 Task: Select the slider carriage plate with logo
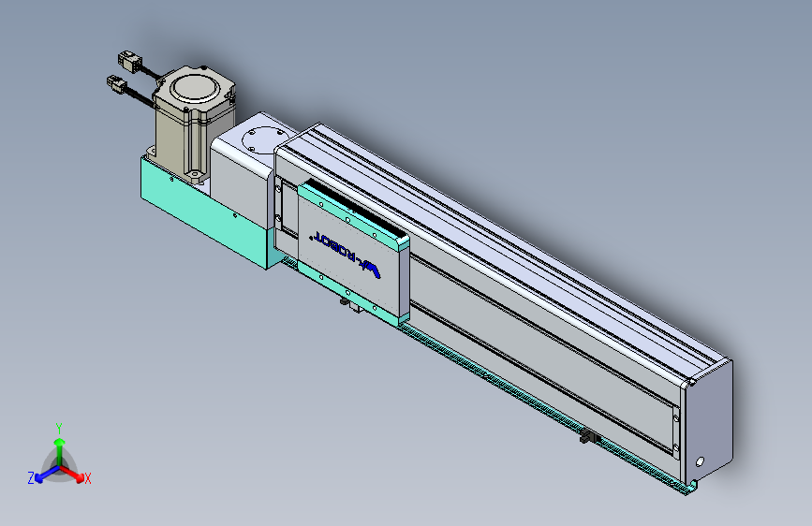[353, 253]
